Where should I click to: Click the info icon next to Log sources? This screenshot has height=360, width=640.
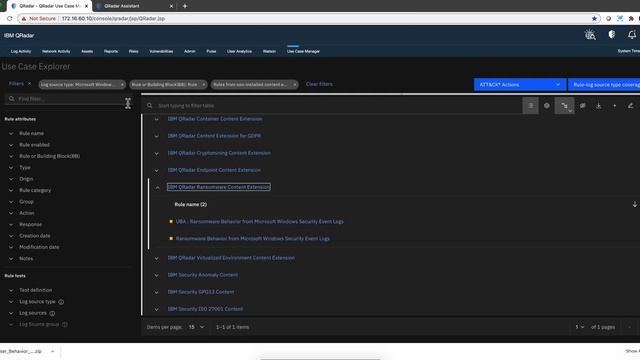pyautogui.click(x=52, y=313)
